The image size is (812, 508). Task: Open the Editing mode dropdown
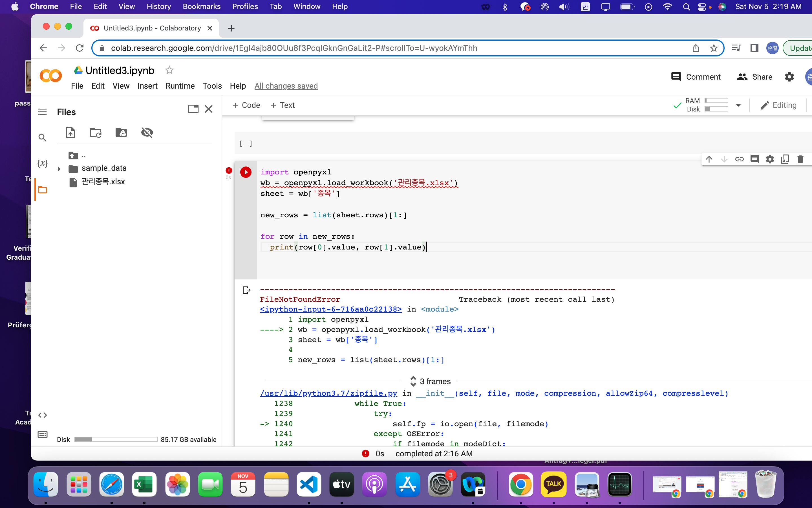(x=778, y=105)
